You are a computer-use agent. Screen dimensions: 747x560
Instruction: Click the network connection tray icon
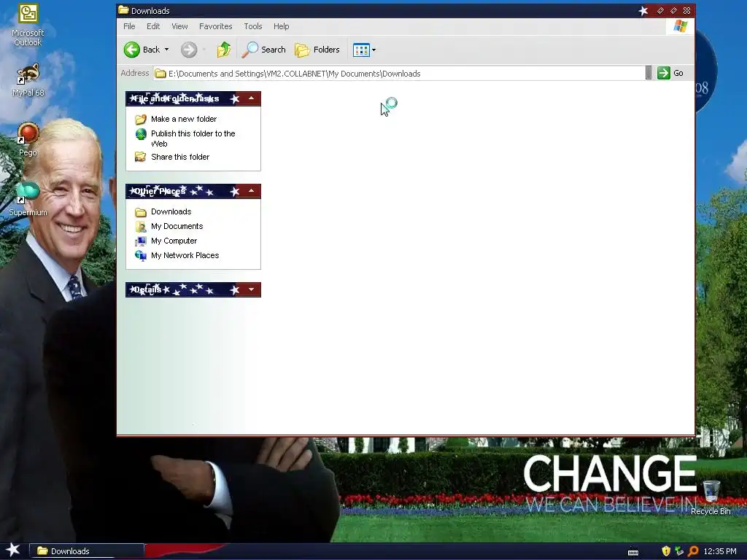pyautogui.click(x=679, y=551)
